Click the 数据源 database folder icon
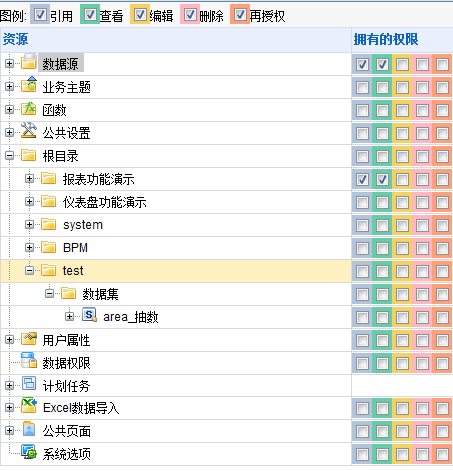This screenshot has height=471, width=453. pos(29,62)
